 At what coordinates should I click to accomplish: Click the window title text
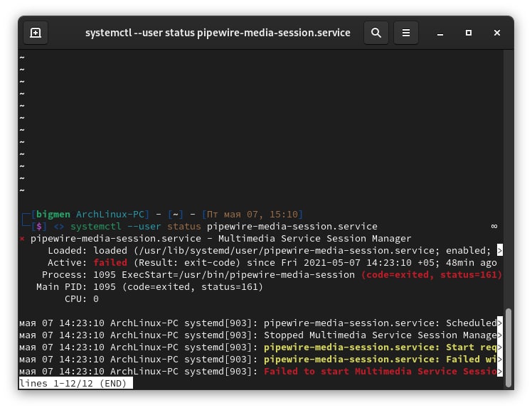(x=218, y=33)
